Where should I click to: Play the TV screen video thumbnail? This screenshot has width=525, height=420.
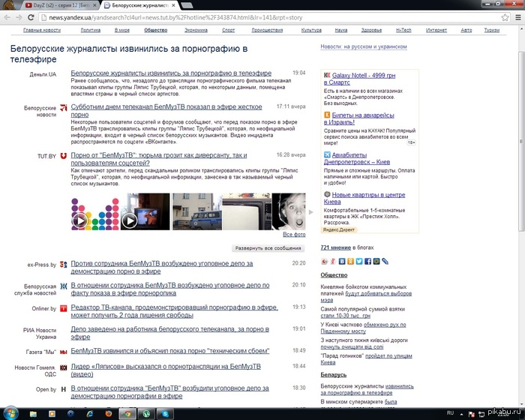(145, 211)
